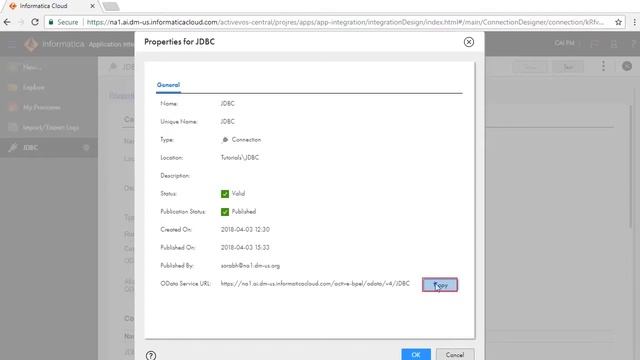
Task: Copy the OData Service URL
Action: click(x=440, y=284)
